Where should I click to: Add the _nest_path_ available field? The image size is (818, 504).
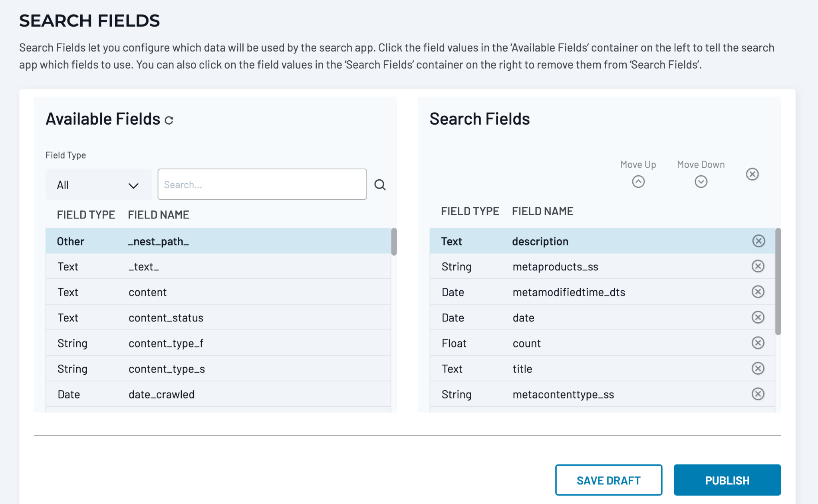[x=218, y=241]
